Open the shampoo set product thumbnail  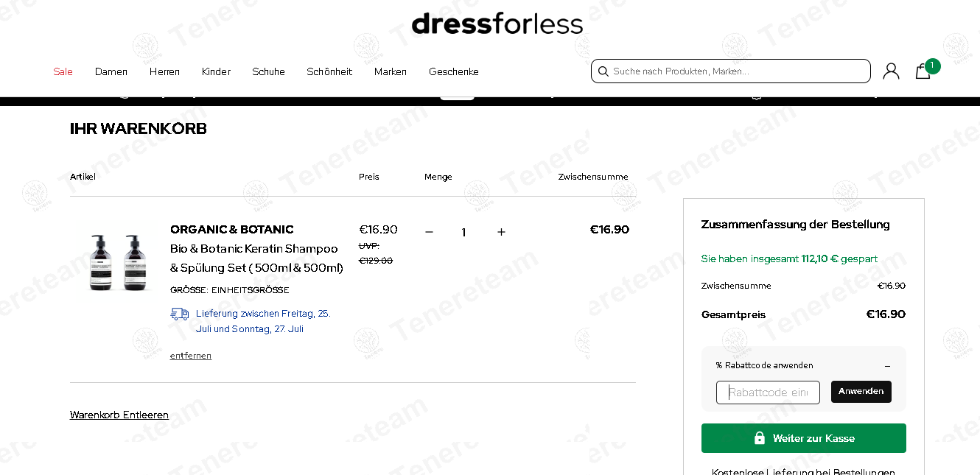pyautogui.click(x=116, y=262)
